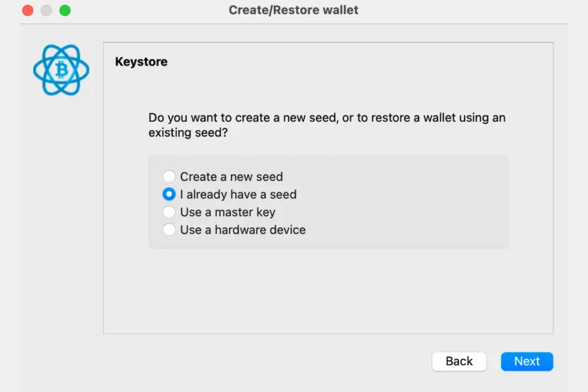The image size is (588, 392).
Task: Select the I already have a seed radio button
Action: pyautogui.click(x=169, y=195)
